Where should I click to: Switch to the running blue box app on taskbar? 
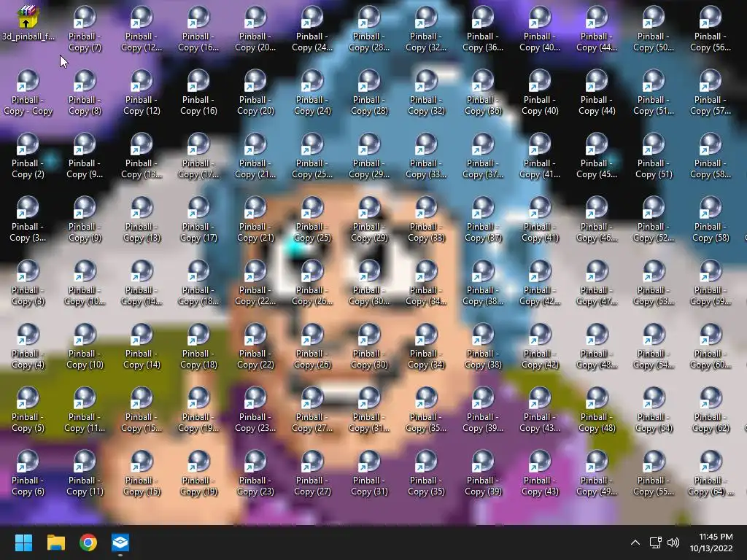120,542
